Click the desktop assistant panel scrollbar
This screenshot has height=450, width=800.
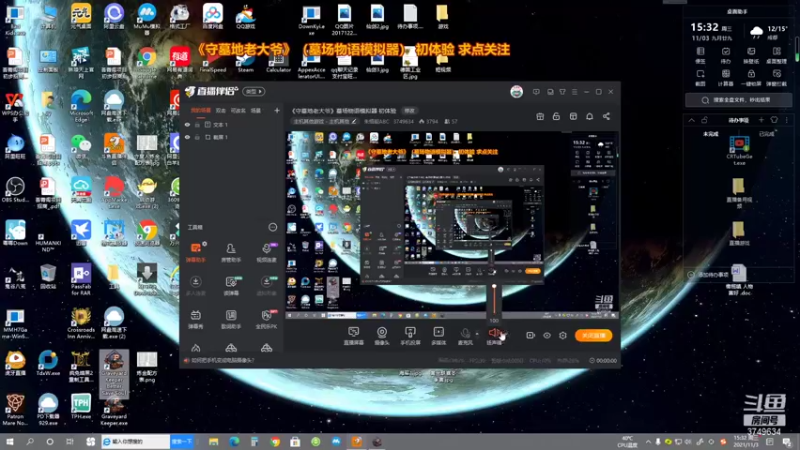click(797, 50)
